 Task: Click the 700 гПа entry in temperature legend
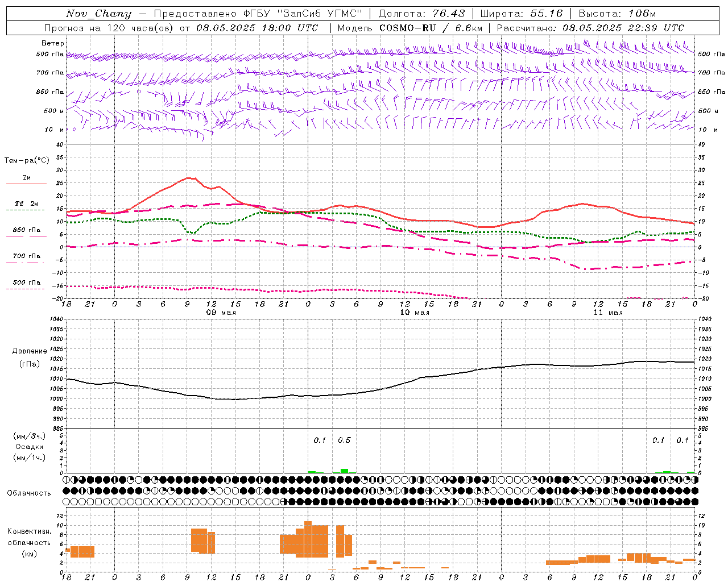(26, 257)
